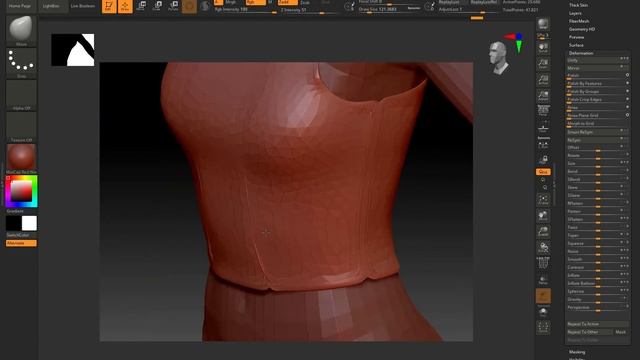Click the Mirror deformation button

tap(598, 68)
